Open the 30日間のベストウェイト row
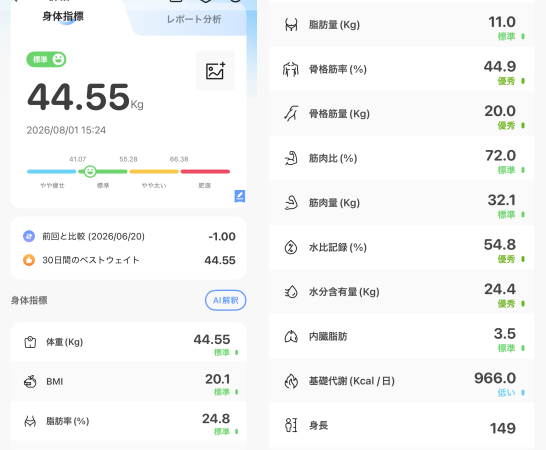546x450 pixels. point(129,260)
